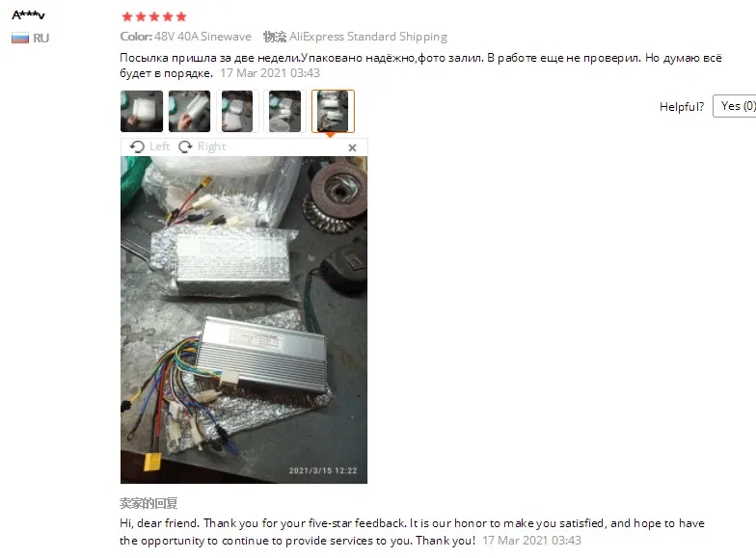Click the Russian flag icon
The image size is (756, 558).
[20, 39]
